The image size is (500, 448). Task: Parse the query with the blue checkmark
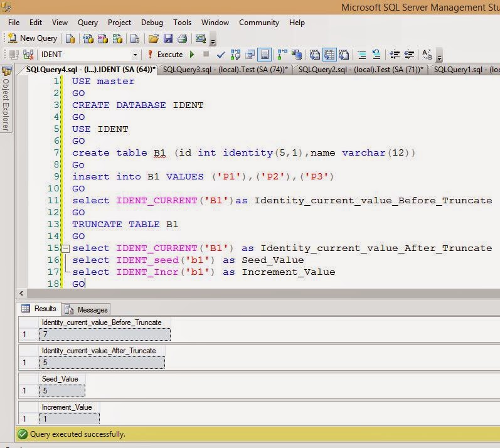click(221, 55)
